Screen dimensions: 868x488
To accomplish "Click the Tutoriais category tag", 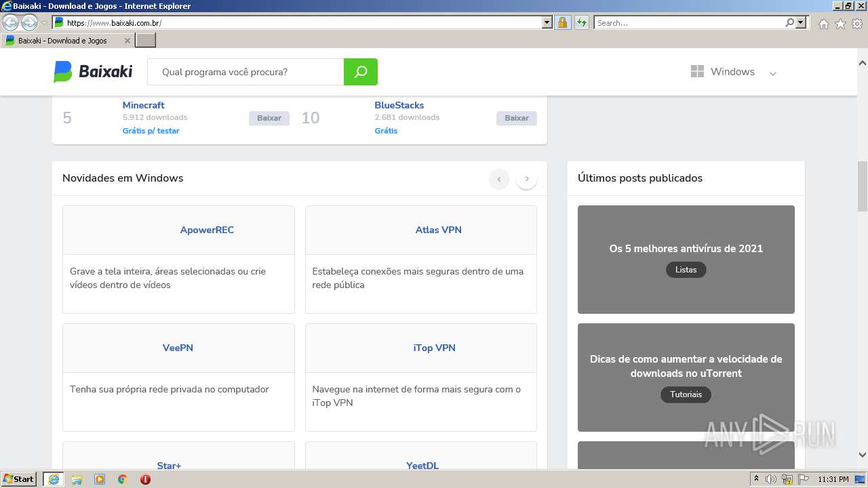I will click(x=686, y=394).
